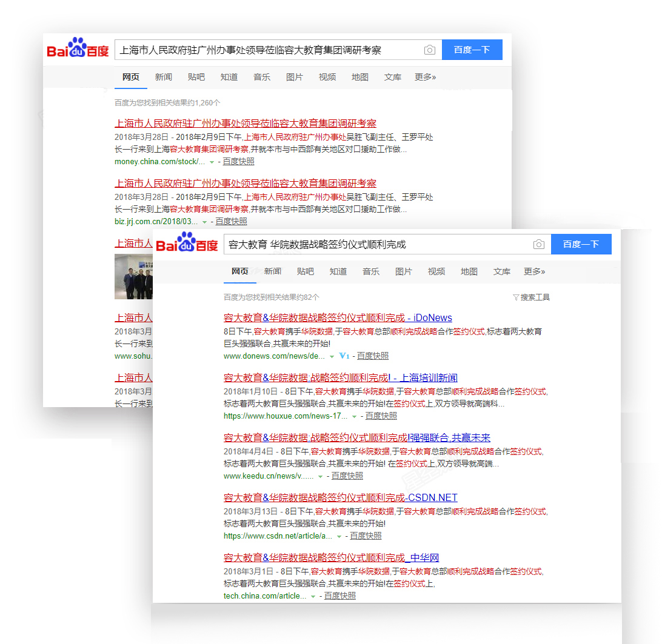Image resolution: width=662 pixels, height=644 pixels.
Task: Click the https://www.csdn.net/article green URL
Action: point(278,536)
